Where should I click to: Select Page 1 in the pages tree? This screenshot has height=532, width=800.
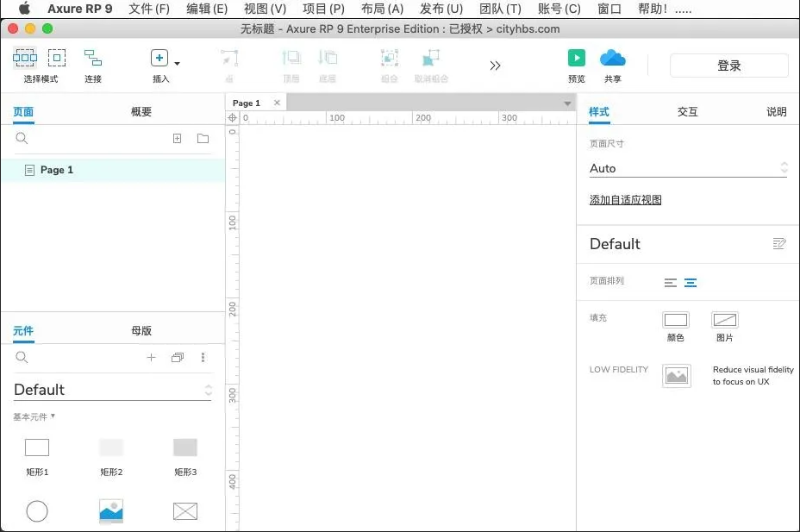113,170
